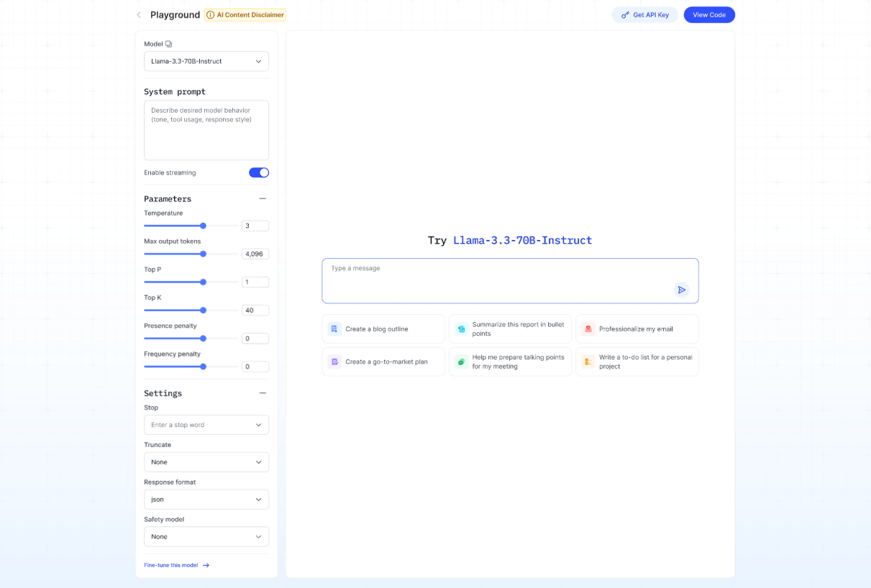Click the Top K value field showing 40
The width and height of the screenshot is (871, 588).
click(255, 311)
